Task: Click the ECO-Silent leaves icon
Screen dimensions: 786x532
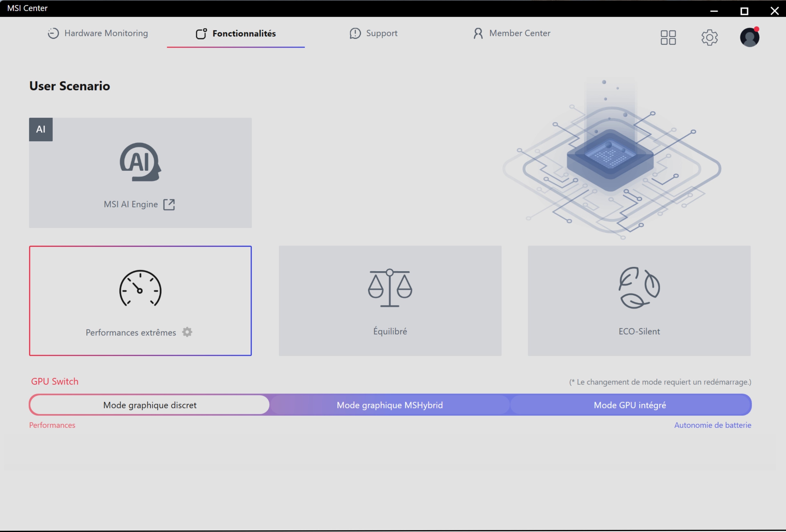Action: [639, 288]
